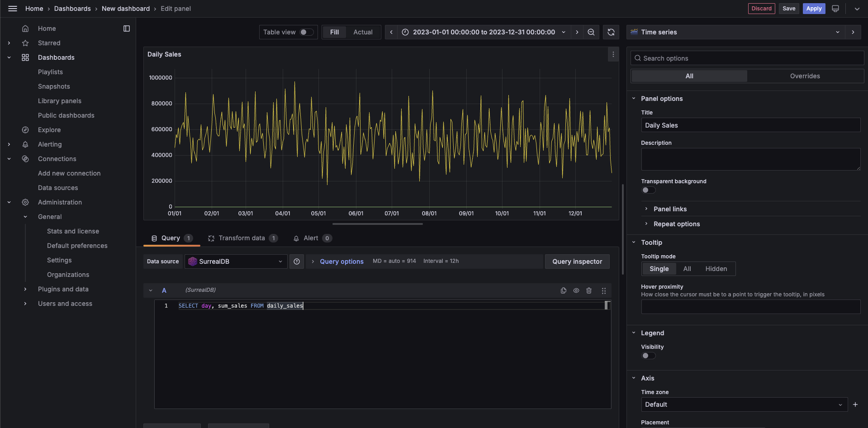The image size is (868, 428).
Task: Hide responses with the eye icon on query A
Action: point(576,290)
